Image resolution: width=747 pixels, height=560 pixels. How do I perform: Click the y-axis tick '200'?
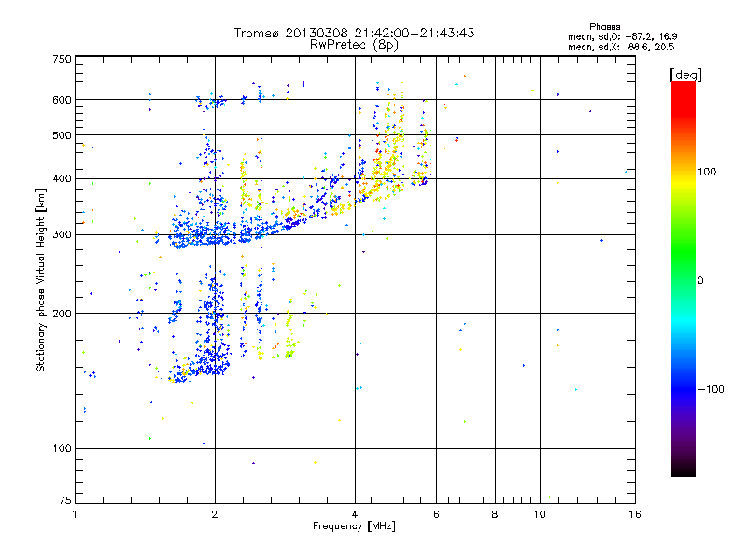coord(62,314)
